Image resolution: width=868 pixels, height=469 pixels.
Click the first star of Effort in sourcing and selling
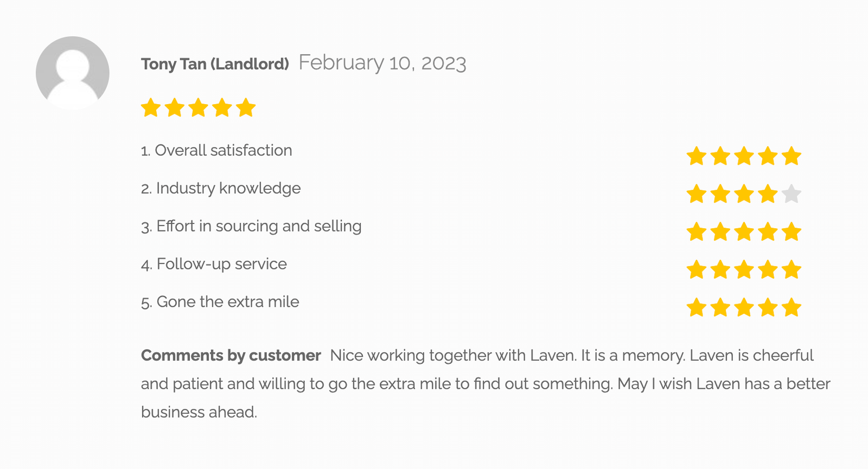697,232
